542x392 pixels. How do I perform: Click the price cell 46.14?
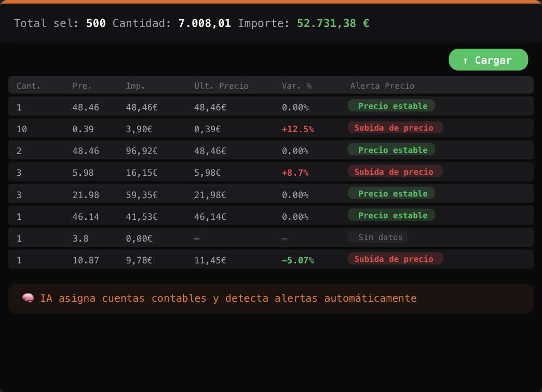(x=86, y=217)
